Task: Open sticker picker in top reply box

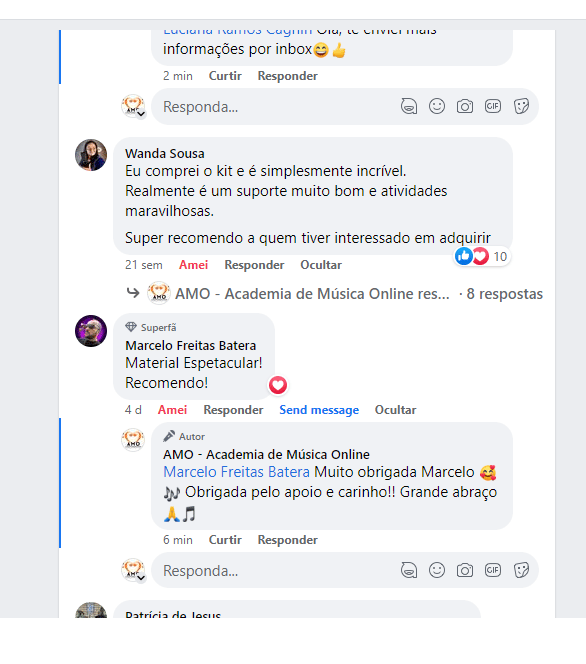Action: coord(521,106)
